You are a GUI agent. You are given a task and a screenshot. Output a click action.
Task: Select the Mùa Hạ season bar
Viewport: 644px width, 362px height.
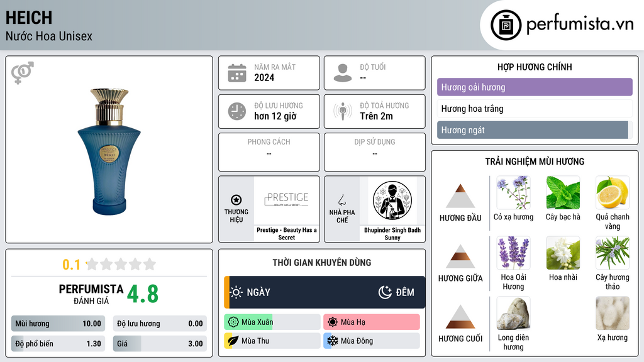372,322
